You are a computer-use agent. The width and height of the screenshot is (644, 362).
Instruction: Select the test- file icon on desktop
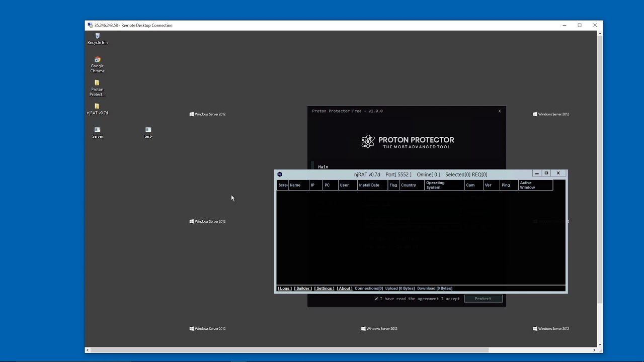148,132
